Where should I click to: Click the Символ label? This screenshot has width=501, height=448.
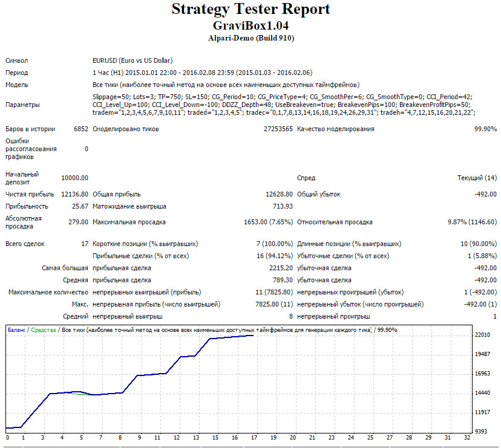click(x=16, y=60)
